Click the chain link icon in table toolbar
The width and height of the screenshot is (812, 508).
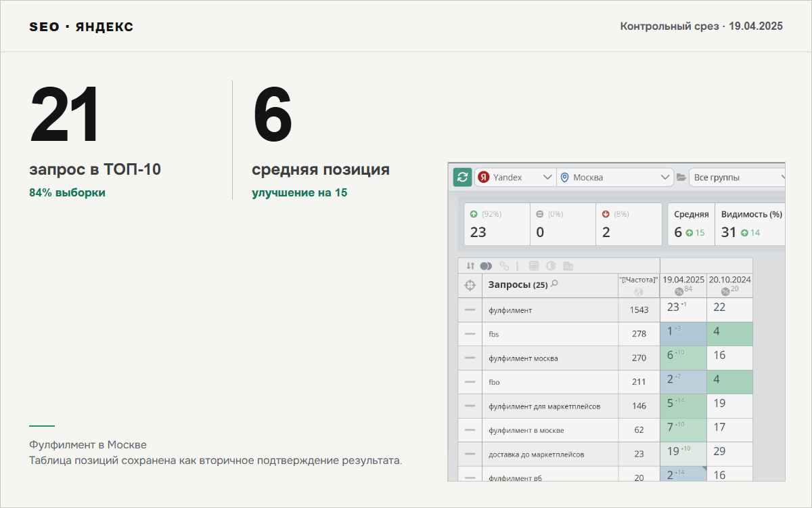(x=504, y=266)
